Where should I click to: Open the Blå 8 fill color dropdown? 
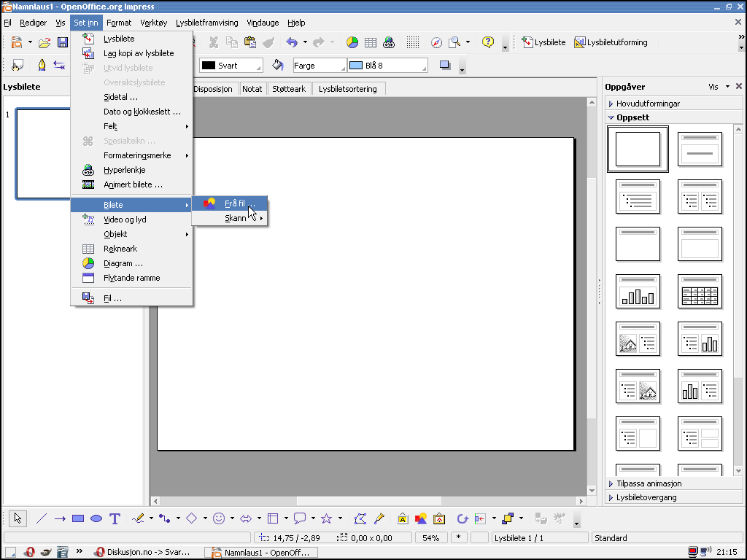click(388, 66)
